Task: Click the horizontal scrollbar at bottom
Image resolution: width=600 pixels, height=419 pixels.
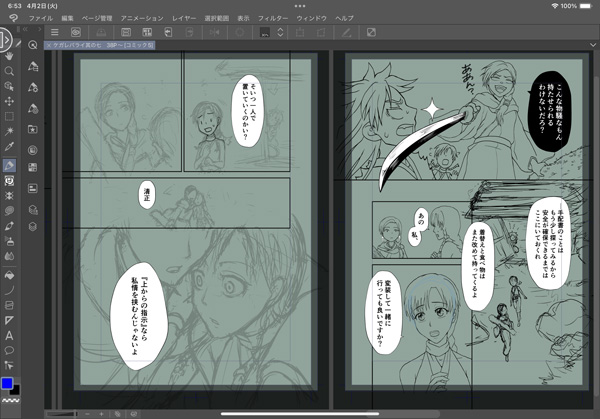Action: 300,413
